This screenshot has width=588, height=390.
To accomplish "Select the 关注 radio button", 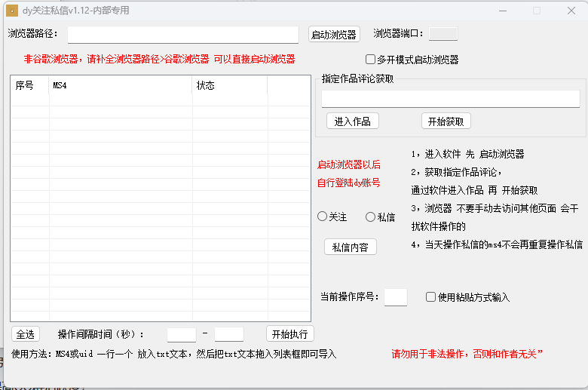I will coord(323,217).
